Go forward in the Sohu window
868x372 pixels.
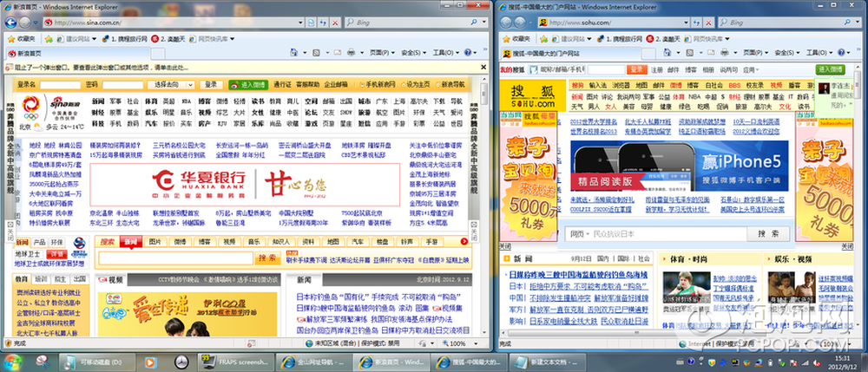click(x=520, y=23)
